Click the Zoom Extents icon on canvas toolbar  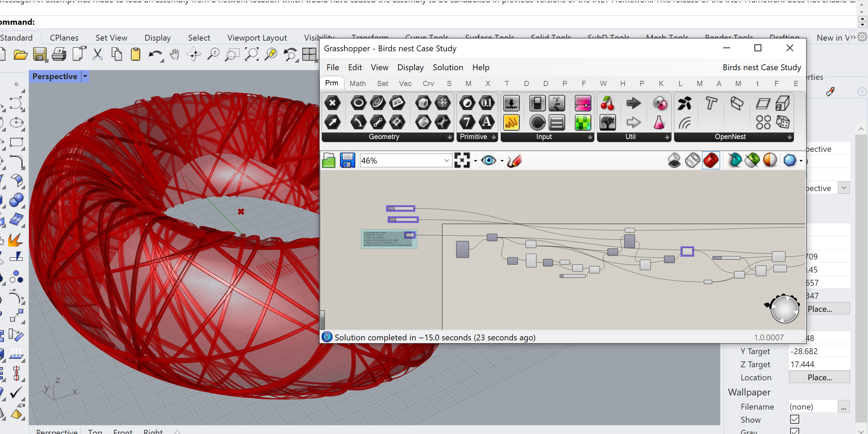[x=462, y=161]
